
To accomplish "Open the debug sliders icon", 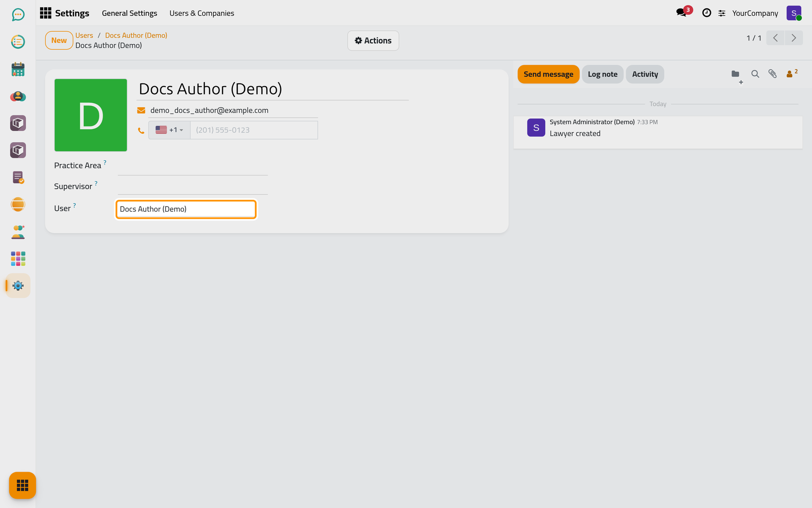I will coord(722,13).
